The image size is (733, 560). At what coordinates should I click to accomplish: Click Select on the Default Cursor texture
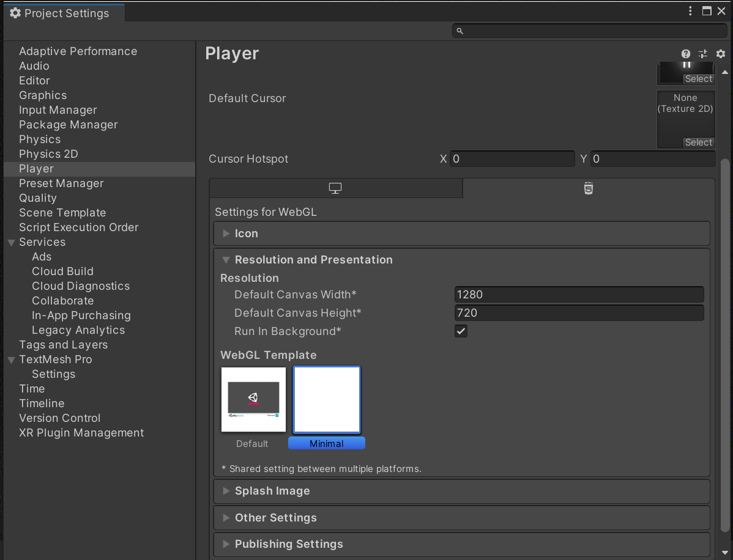[698, 142]
